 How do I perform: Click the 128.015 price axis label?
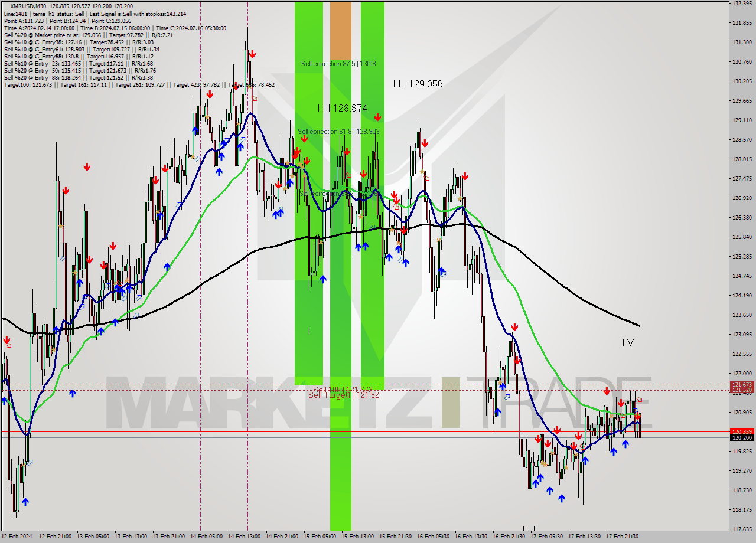coord(742,159)
